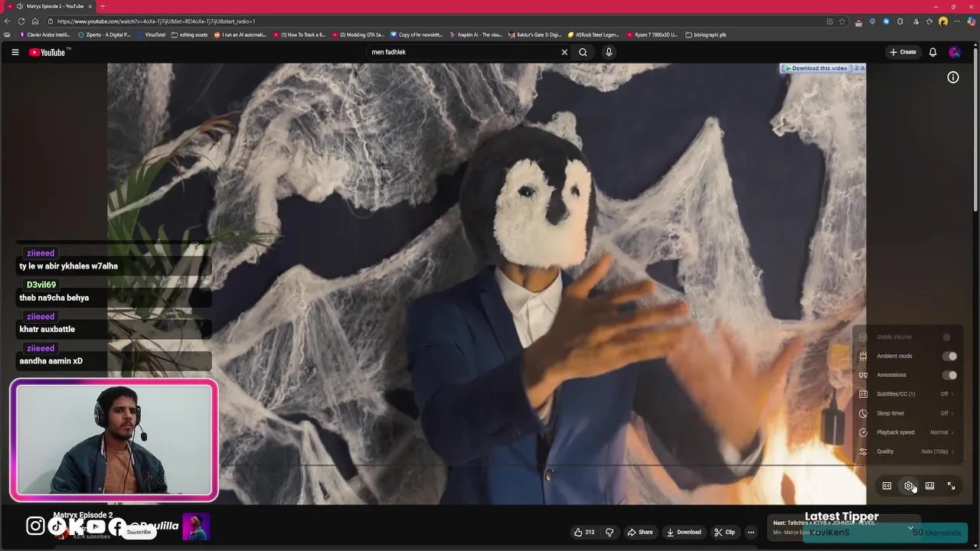
Task: Expand the Next playlist panel chevron
Action: (910, 527)
